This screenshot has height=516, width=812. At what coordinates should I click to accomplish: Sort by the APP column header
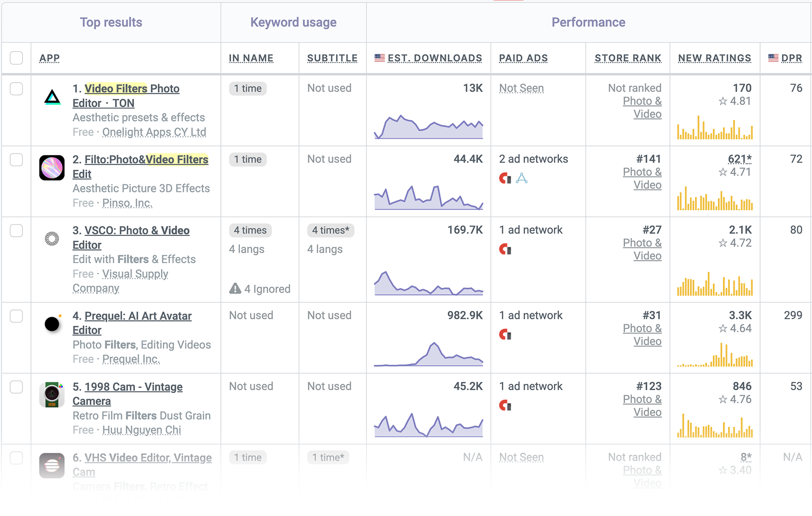50,58
